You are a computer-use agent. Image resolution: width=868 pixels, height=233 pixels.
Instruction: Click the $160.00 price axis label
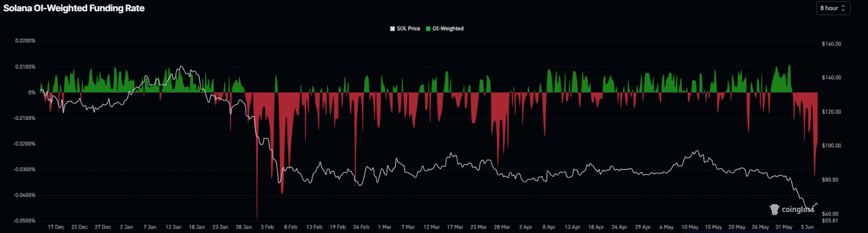831,44
